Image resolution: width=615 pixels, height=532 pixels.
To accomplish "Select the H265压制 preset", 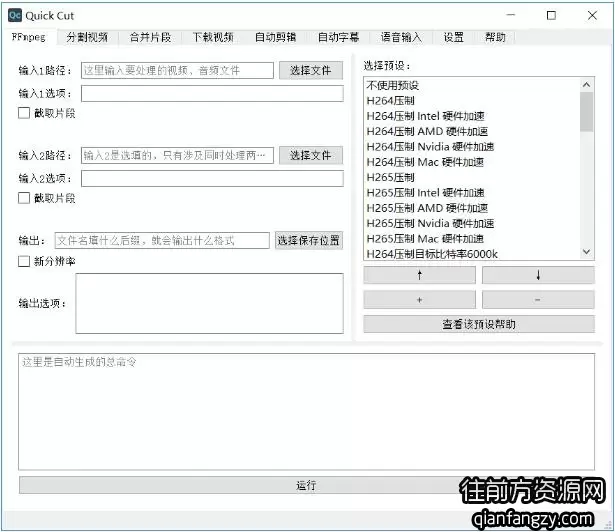I will (472, 177).
